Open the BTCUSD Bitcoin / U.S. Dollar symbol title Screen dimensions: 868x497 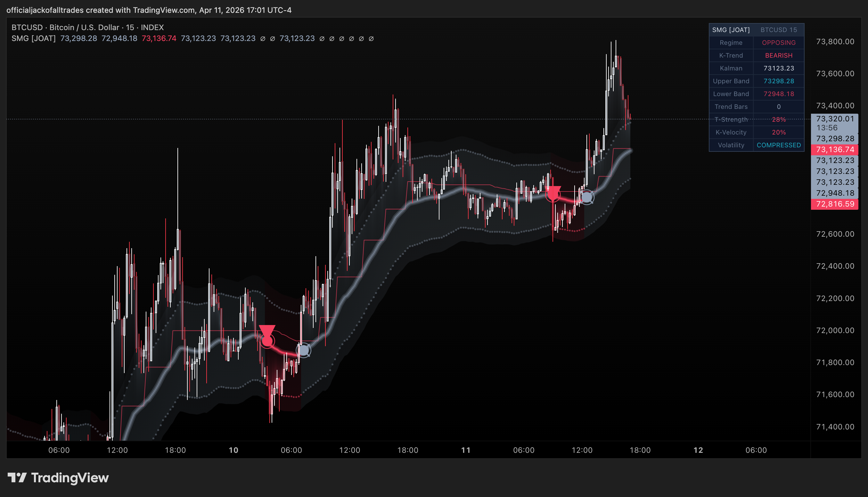(x=88, y=27)
